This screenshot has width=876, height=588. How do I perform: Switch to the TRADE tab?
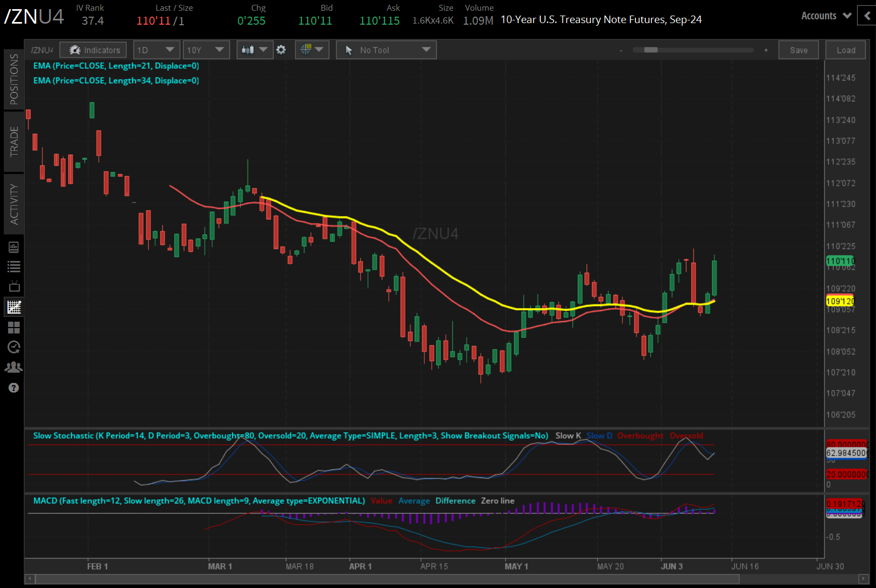click(14, 142)
